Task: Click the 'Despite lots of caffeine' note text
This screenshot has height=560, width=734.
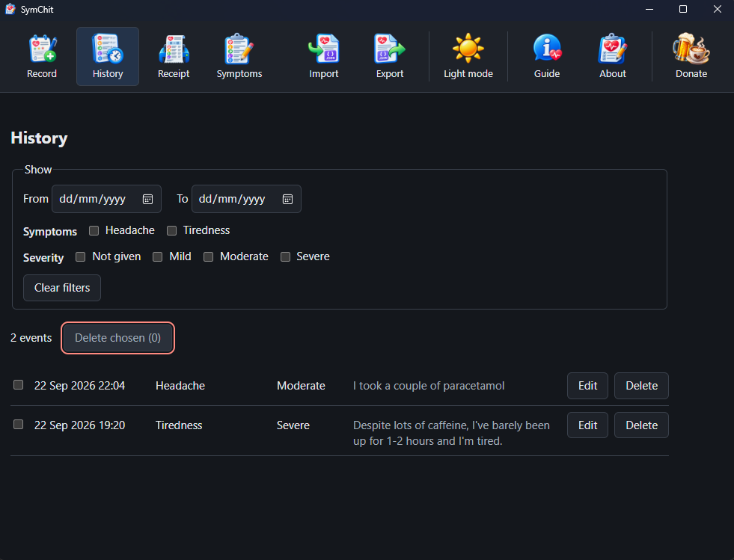Action: click(x=451, y=433)
